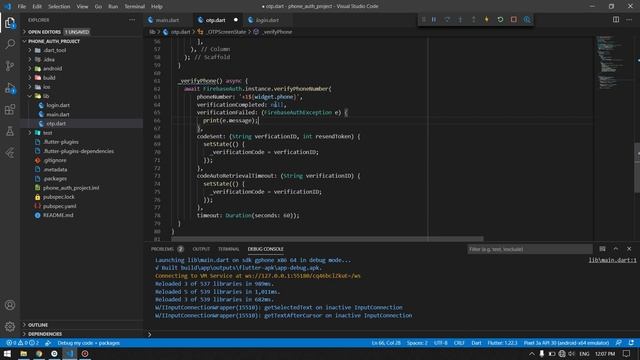Open the Testing flask view in activity bar
The image size is (640, 360).
click(x=10, y=131)
